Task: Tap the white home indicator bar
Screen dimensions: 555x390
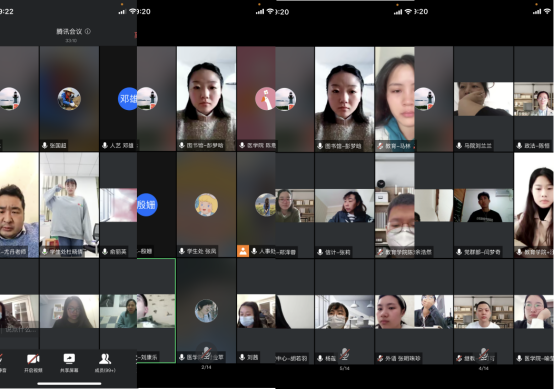Action: (x=69, y=383)
